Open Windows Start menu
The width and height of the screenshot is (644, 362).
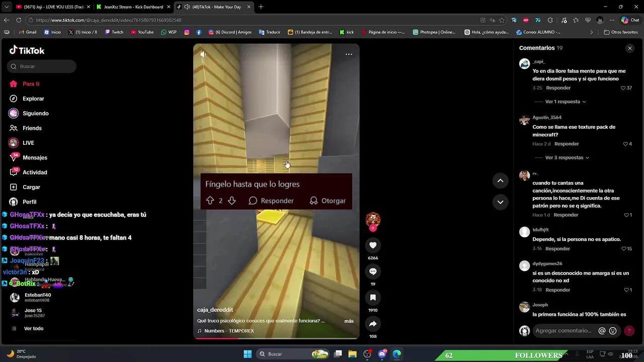[x=248, y=354]
